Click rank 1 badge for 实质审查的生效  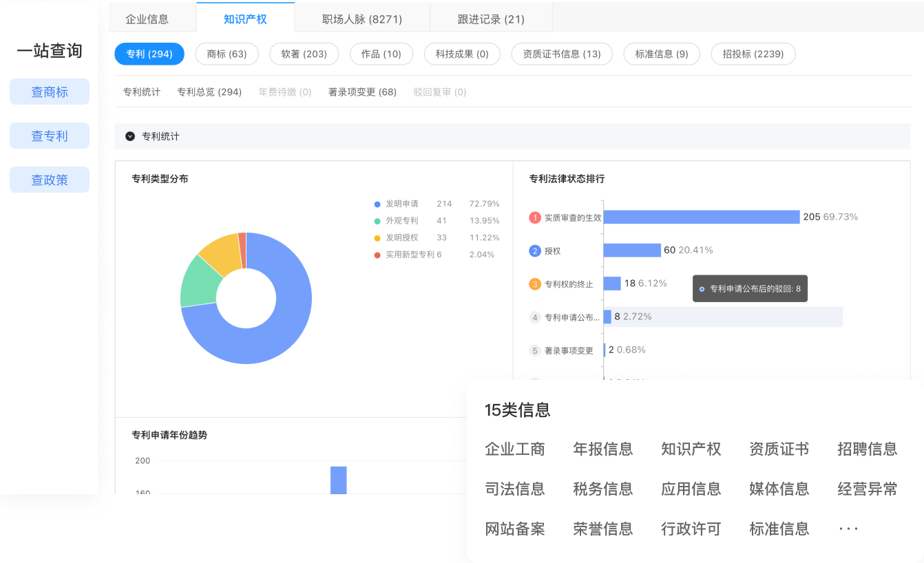[x=535, y=217]
